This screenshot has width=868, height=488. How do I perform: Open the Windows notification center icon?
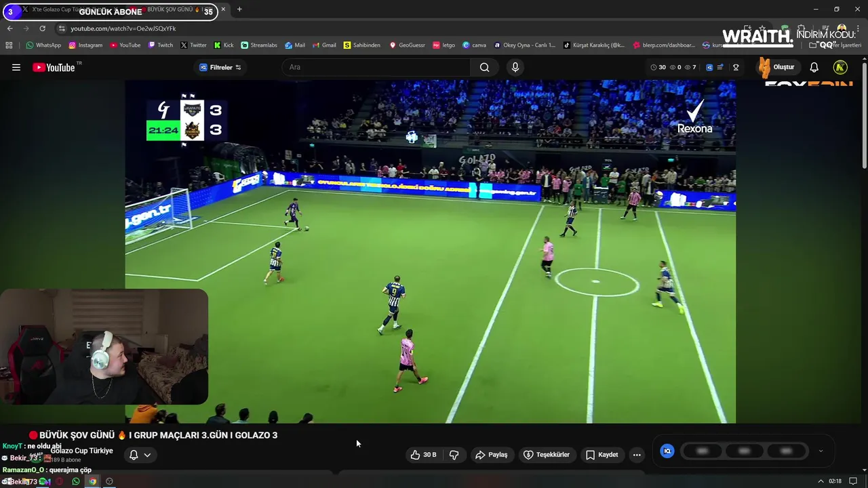(x=853, y=481)
